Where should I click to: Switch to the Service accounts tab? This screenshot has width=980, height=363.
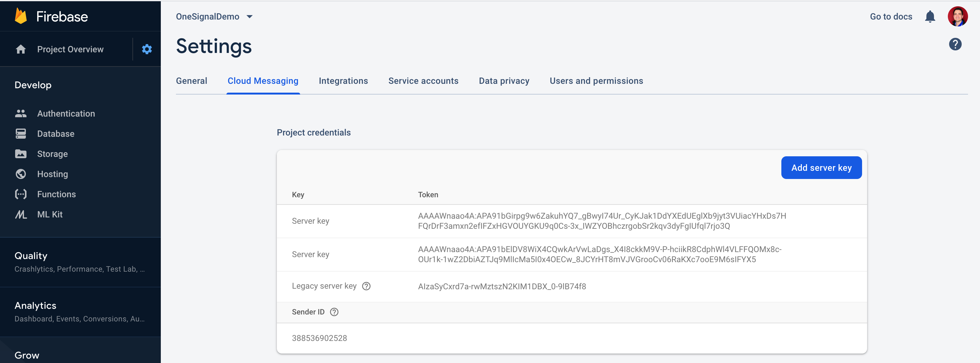[423, 81]
